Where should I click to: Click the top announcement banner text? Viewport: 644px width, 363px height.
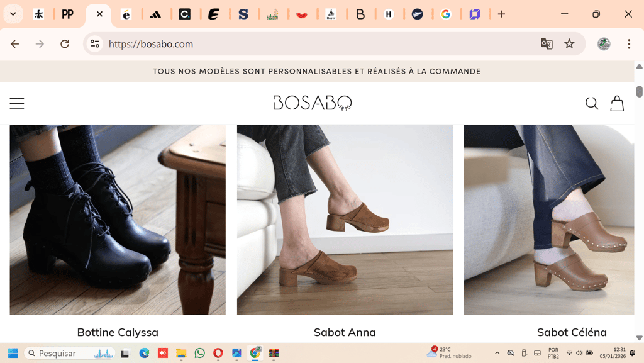tap(317, 72)
